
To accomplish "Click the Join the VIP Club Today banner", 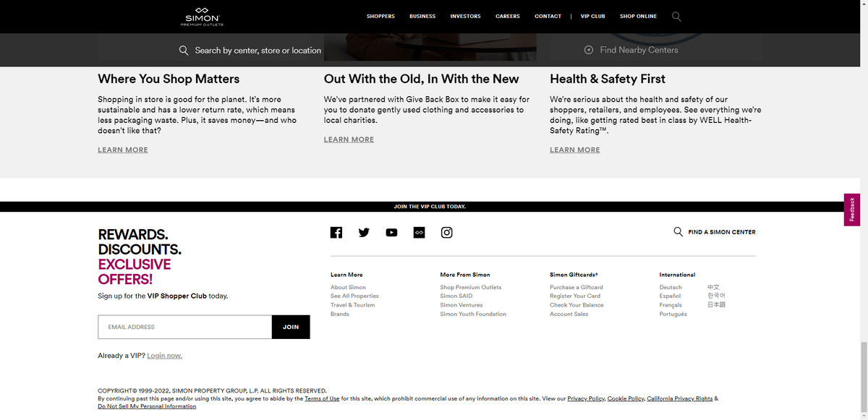I will [x=430, y=207].
